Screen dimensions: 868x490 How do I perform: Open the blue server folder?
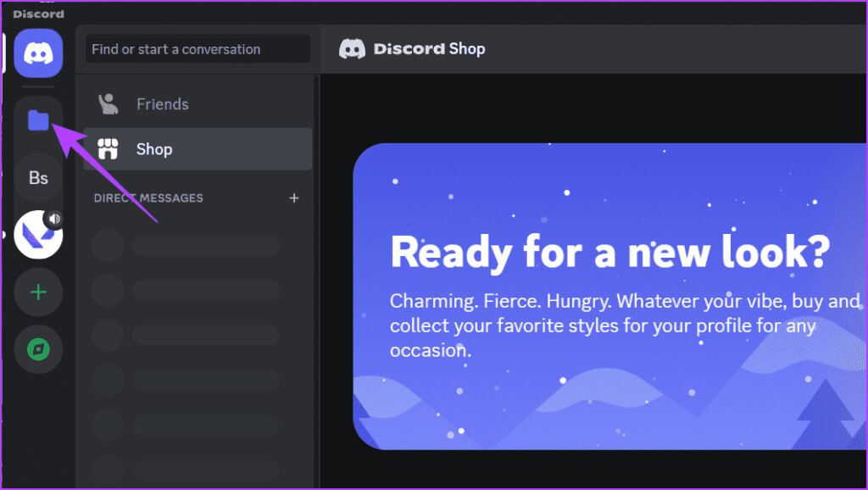38,120
